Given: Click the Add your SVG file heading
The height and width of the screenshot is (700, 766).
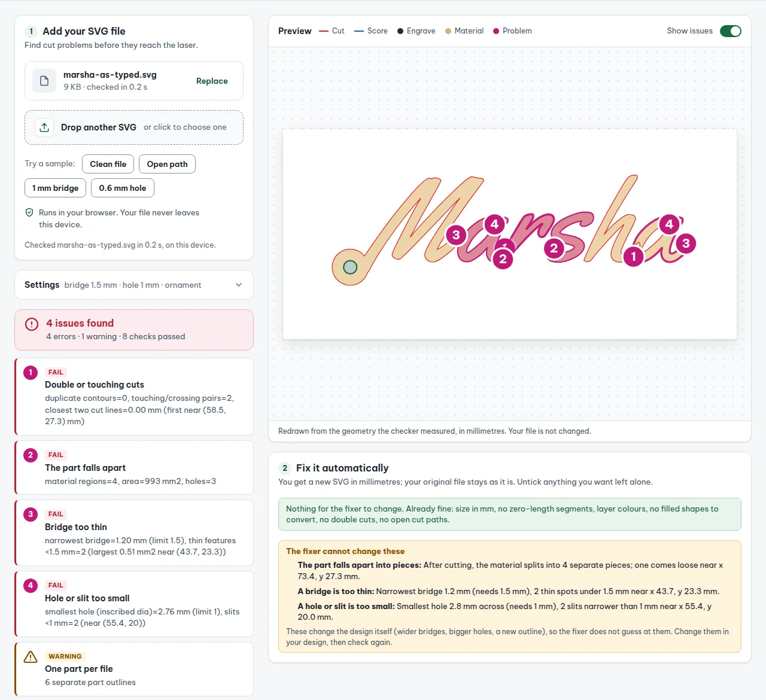Looking at the screenshot, I should pos(84,31).
